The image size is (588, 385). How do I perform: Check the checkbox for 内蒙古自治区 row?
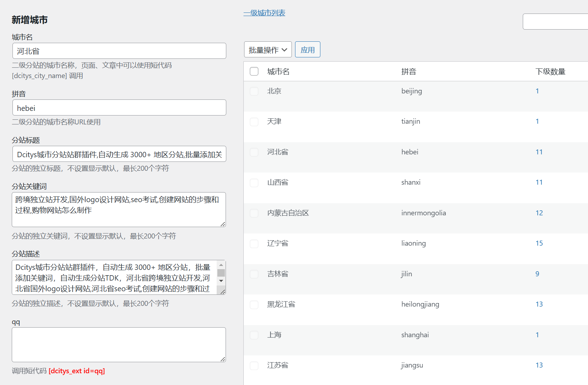click(x=254, y=213)
